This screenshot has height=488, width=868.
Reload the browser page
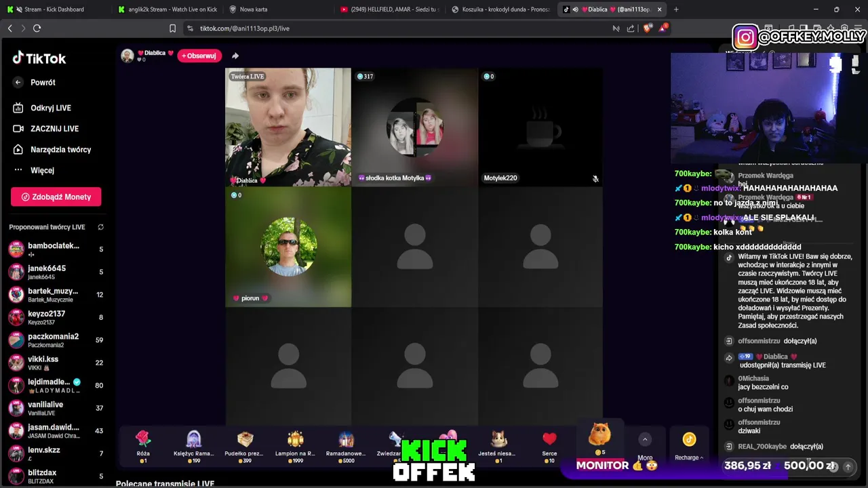pos(37,28)
